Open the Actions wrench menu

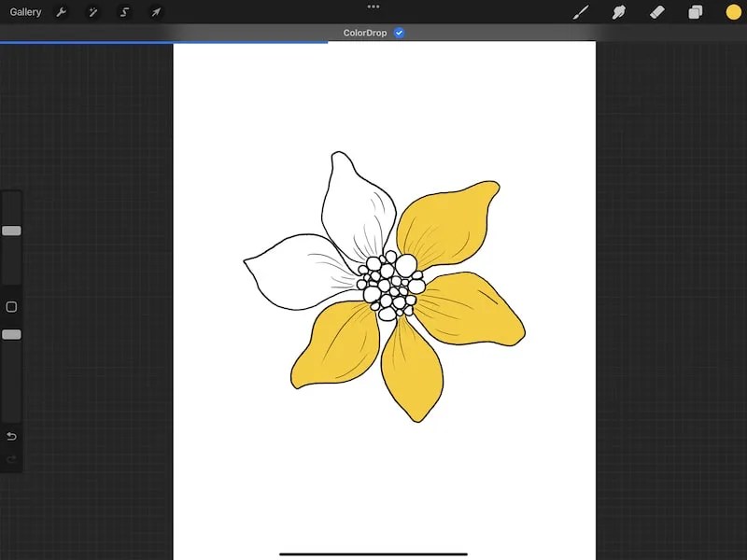click(x=60, y=12)
